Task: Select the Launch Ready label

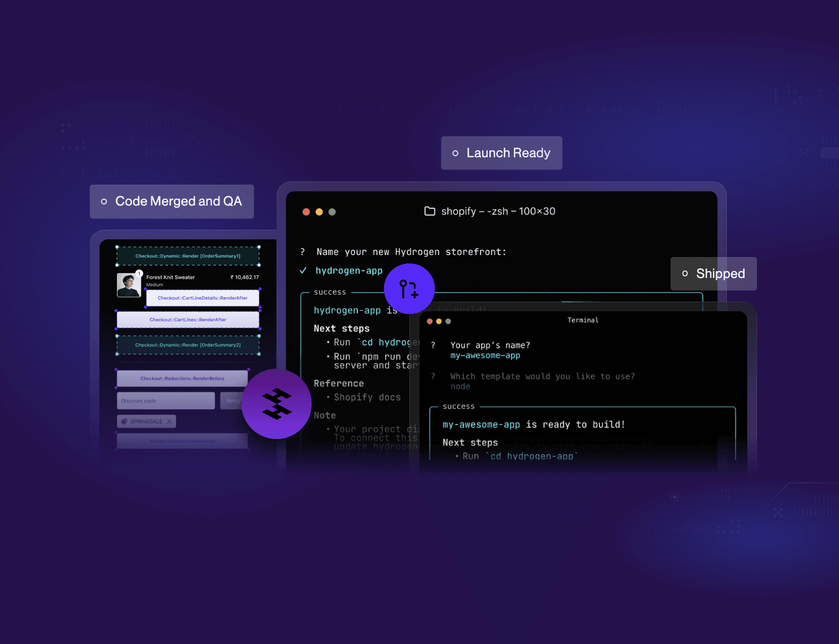Action: tap(502, 153)
